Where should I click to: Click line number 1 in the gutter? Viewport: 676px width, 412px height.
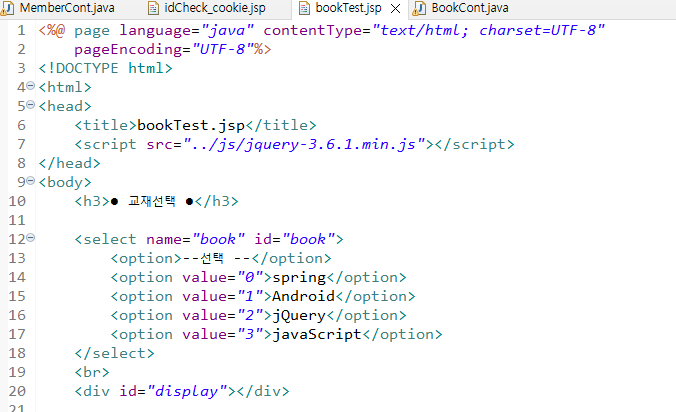pyautogui.click(x=21, y=31)
